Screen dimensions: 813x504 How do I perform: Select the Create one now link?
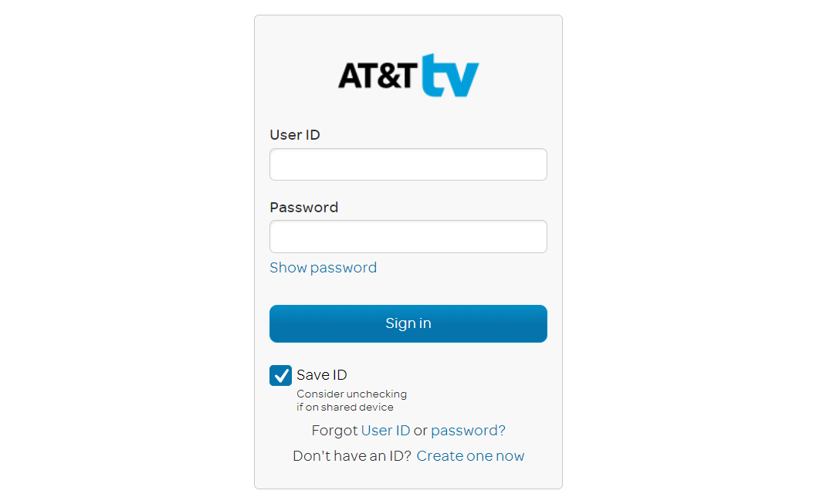click(470, 456)
